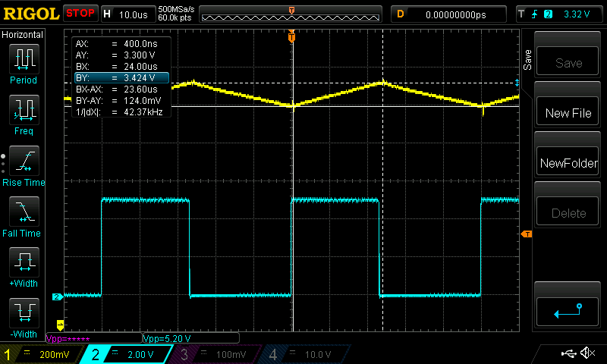The image size is (607, 364).
Task: Choose the Rise Time measurement icon
Action: (23, 161)
